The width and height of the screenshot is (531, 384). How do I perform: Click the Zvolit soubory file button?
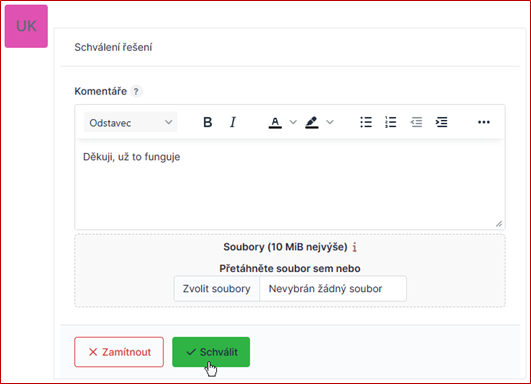coord(217,289)
